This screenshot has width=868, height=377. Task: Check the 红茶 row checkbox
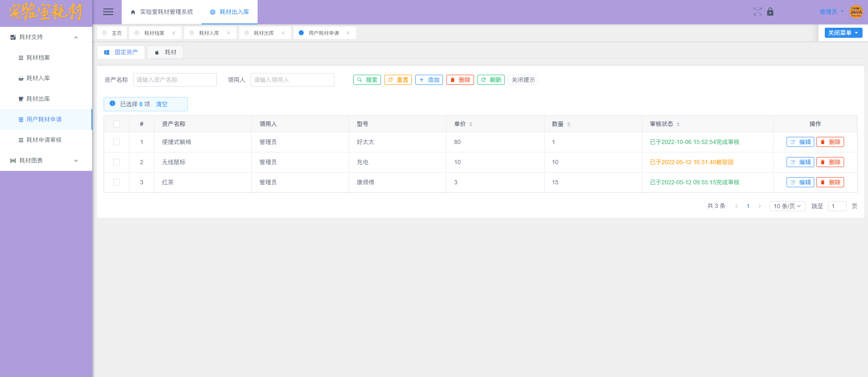[x=117, y=182]
